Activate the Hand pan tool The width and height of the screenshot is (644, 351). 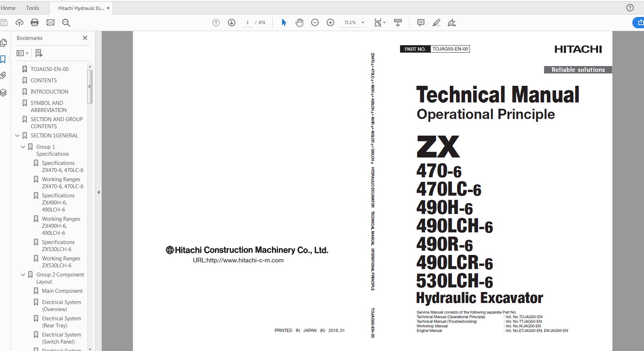(299, 23)
